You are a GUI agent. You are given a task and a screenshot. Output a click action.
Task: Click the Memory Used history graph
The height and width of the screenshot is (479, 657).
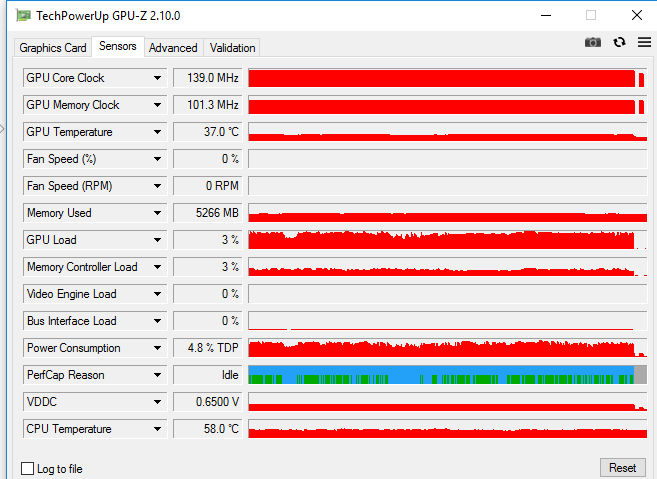447,213
